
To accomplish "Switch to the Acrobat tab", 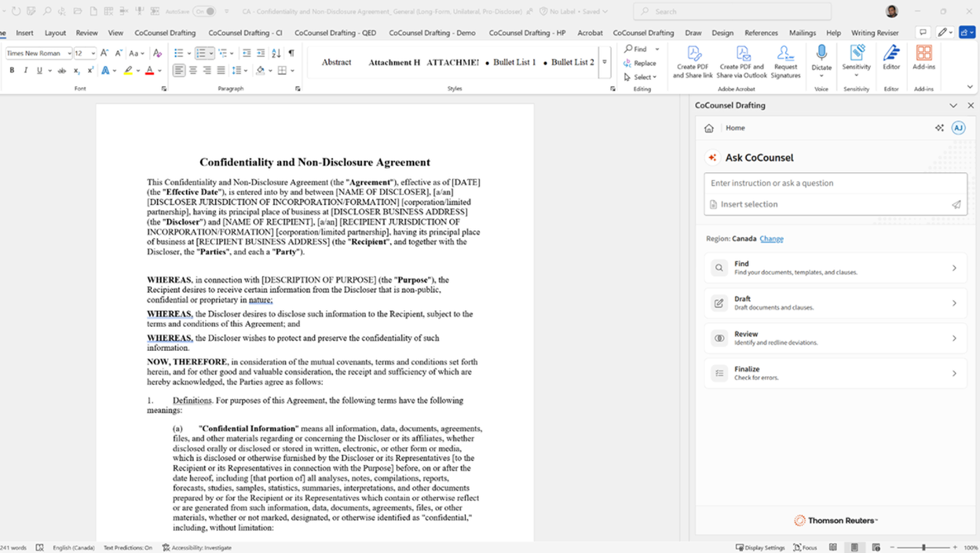I will tap(590, 33).
